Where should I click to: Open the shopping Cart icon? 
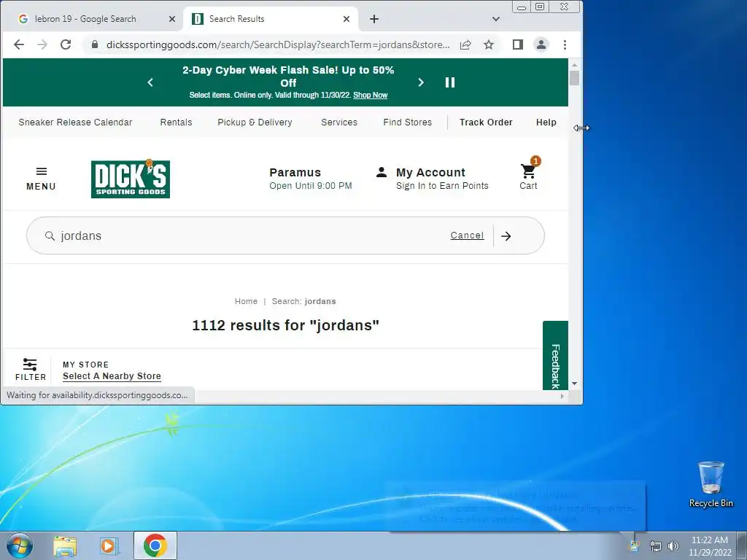pos(529,174)
